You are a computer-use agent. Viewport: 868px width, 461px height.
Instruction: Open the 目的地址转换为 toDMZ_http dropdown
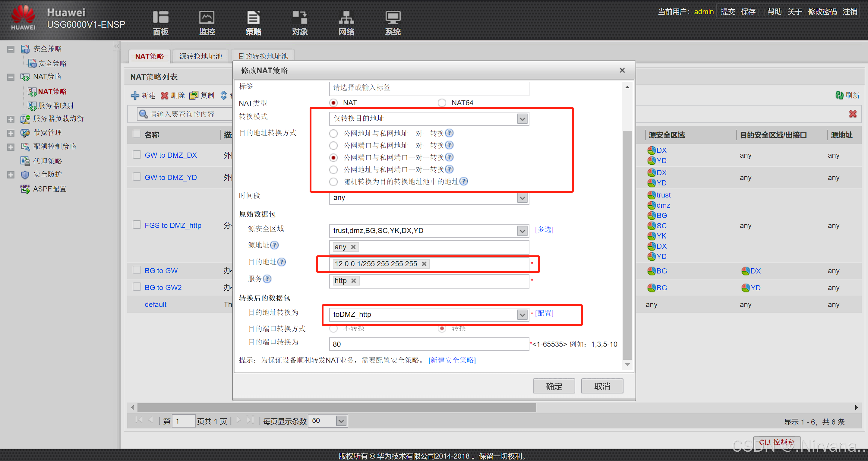(x=522, y=315)
